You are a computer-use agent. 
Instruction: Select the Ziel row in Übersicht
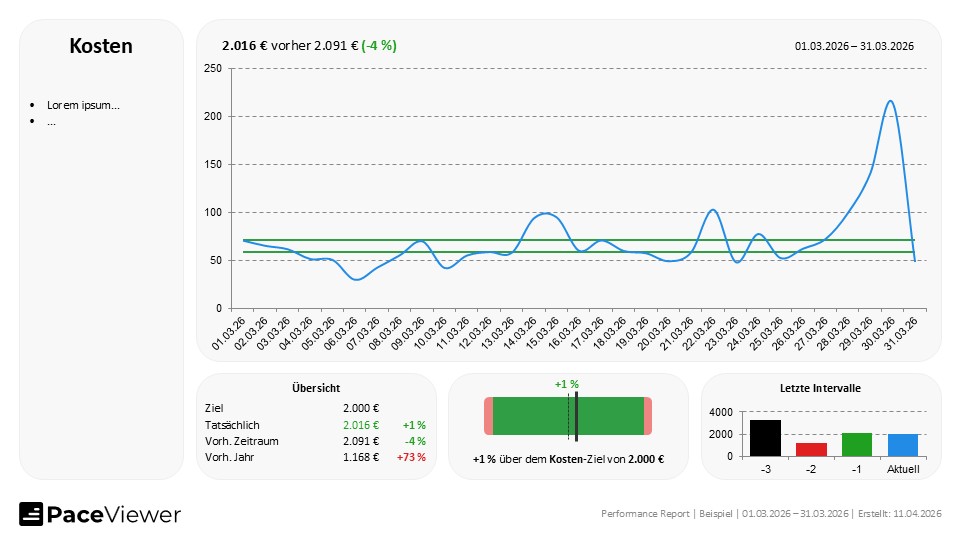214,407
